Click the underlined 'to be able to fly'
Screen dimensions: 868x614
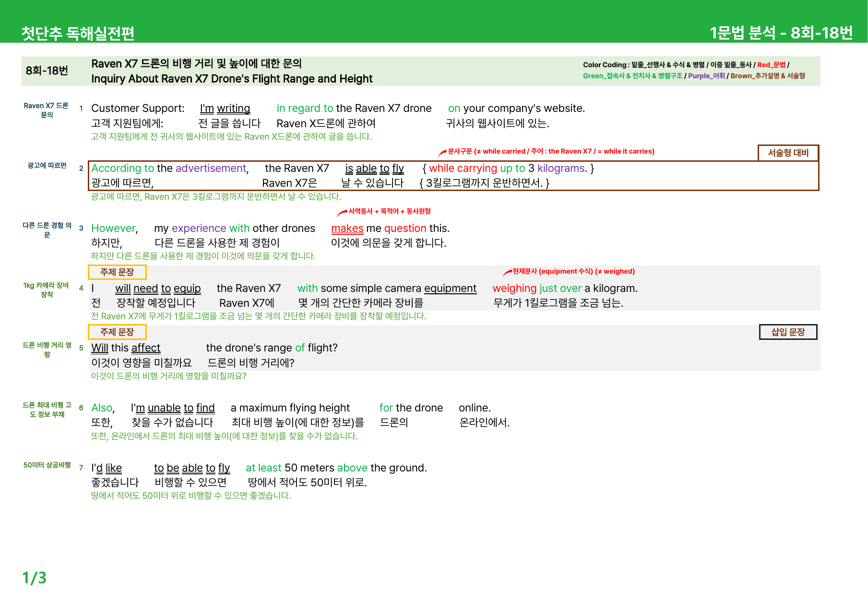tap(192, 468)
